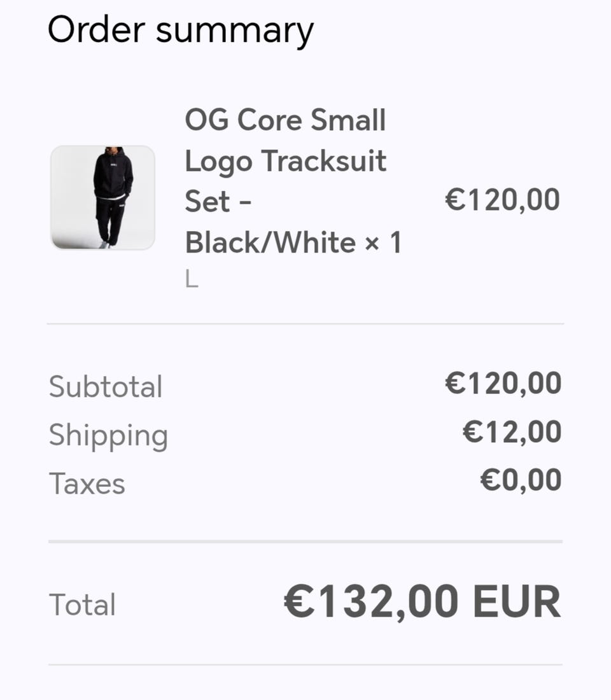Screen dimensions: 611x700
Task: Select the €0,00 taxes amount
Action: tap(521, 480)
